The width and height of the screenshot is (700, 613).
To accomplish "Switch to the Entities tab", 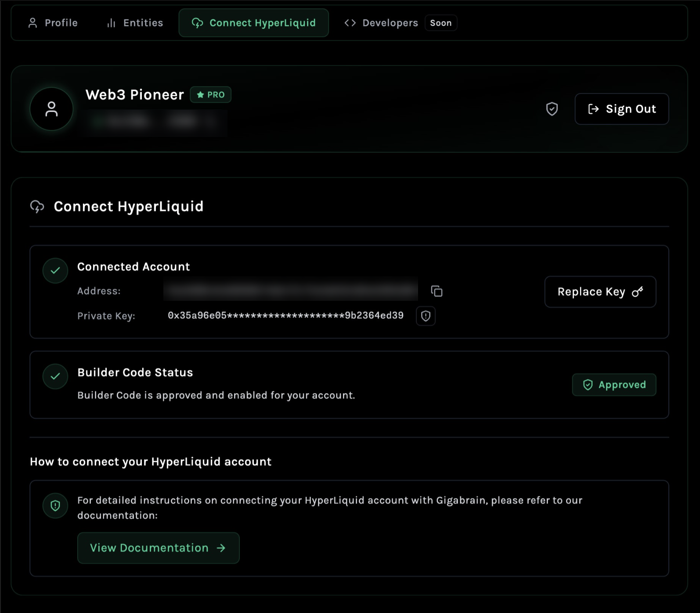I will (x=135, y=23).
